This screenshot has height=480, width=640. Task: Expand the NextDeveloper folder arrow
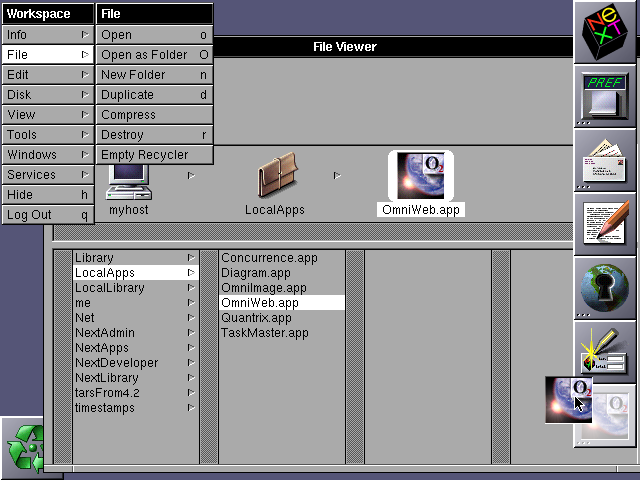click(191, 363)
